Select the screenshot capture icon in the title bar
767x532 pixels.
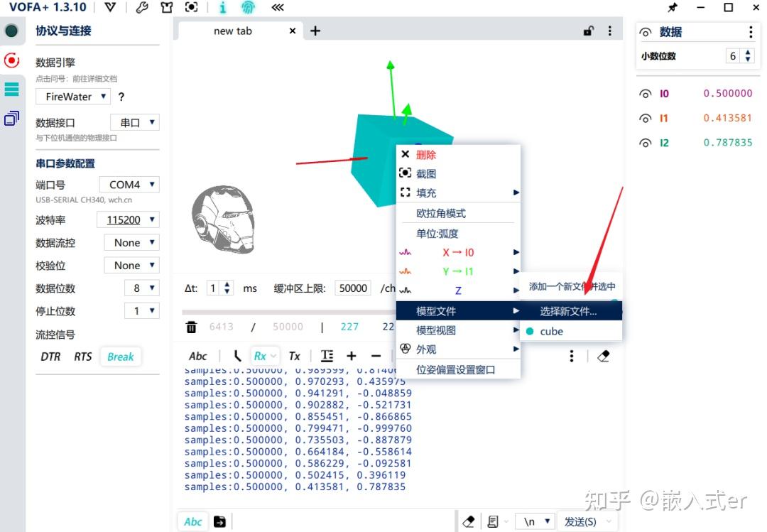(x=190, y=7)
